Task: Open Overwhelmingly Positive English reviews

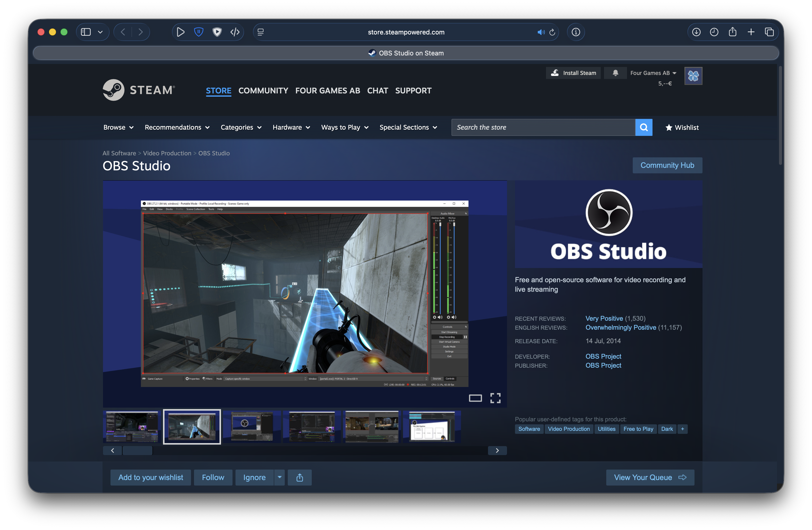Action: point(620,327)
